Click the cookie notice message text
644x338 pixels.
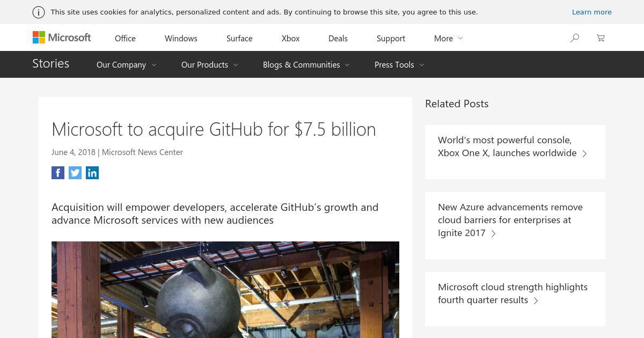pos(264,12)
